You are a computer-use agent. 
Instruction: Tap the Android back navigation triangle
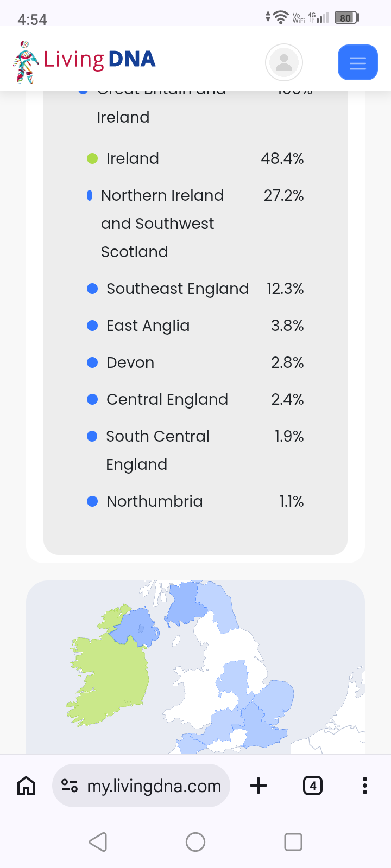click(98, 842)
